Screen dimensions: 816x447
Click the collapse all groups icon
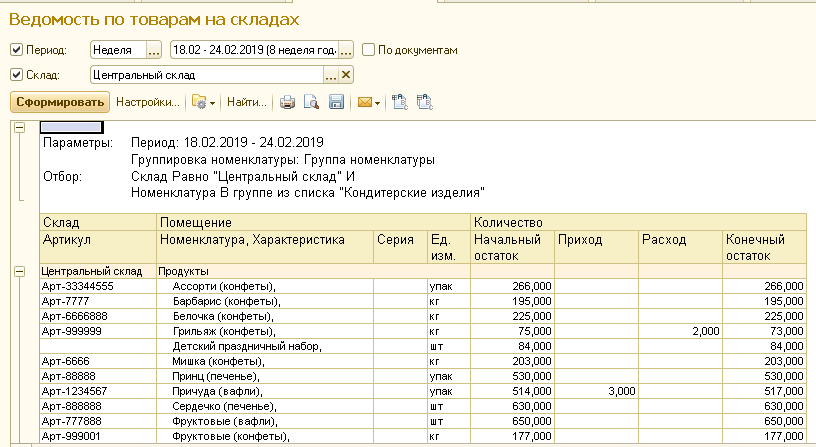[x=425, y=102]
